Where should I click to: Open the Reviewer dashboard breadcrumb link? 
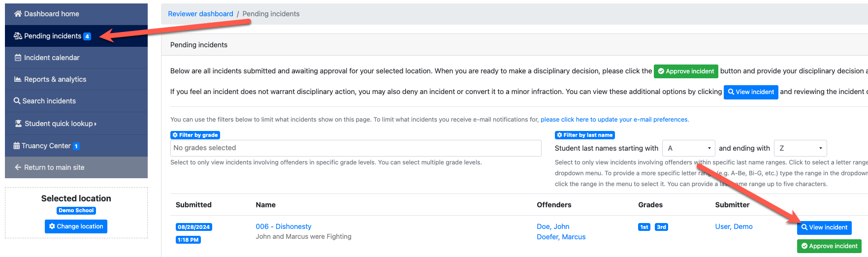200,14
